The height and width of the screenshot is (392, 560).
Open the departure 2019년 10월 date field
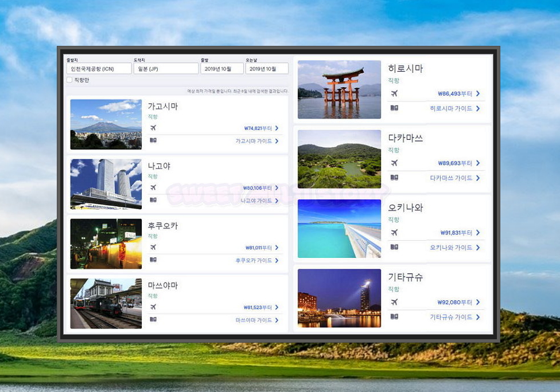[222, 68]
